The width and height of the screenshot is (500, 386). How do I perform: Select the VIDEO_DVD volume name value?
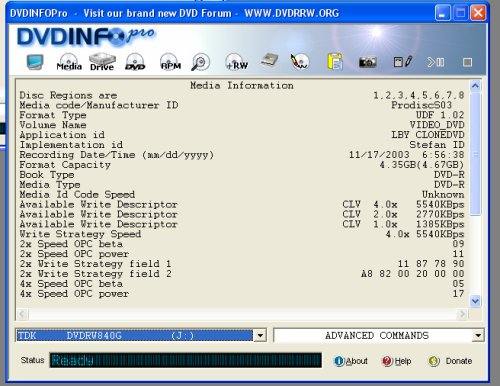tap(437, 125)
